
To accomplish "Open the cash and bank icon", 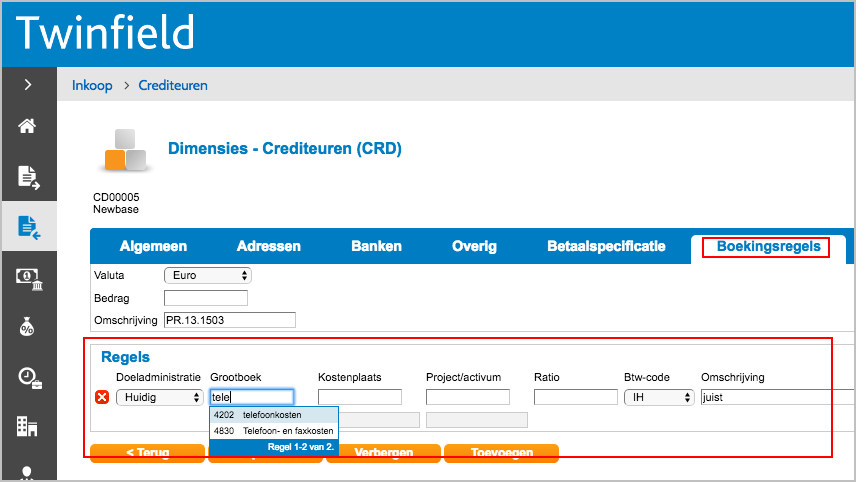I will (29, 278).
